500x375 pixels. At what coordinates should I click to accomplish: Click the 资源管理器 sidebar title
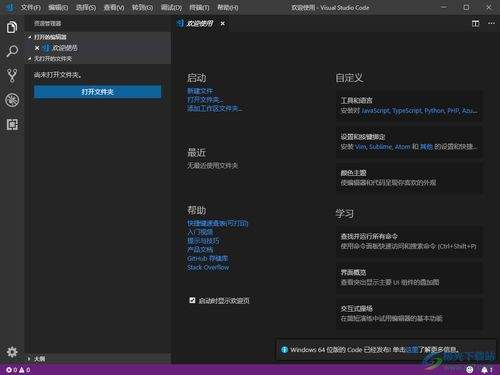(x=47, y=23)
